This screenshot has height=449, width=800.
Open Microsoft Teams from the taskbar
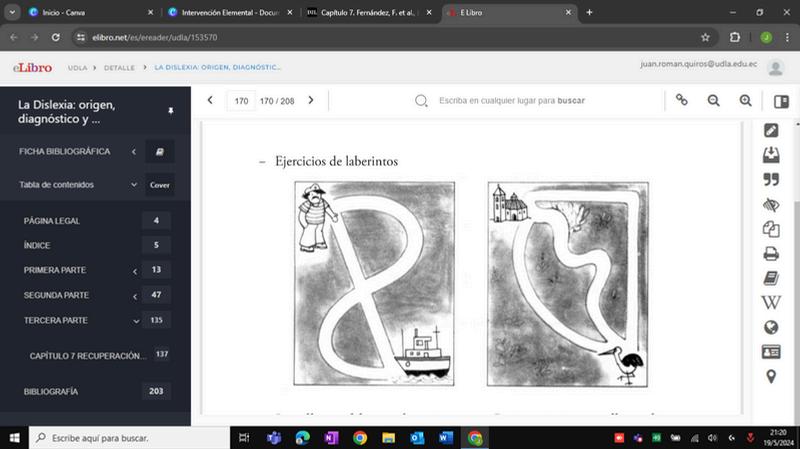tap(274, 438)
